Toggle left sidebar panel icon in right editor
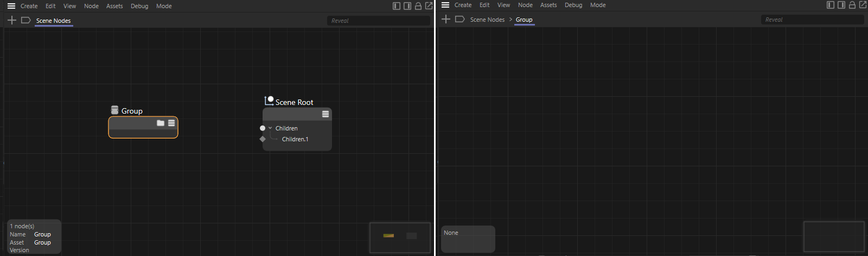Screen dimensions: 868x256 pyautogui.click(x=831, y=5)
